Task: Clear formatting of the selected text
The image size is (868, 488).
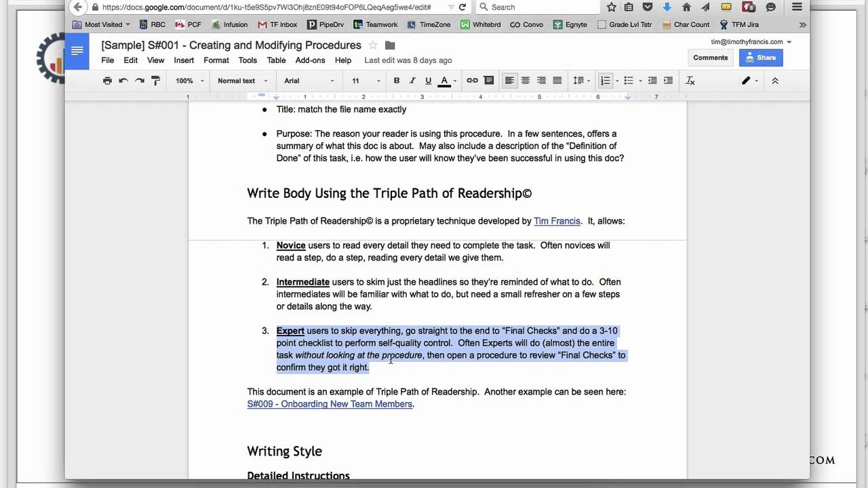Action: coord(690,81)
